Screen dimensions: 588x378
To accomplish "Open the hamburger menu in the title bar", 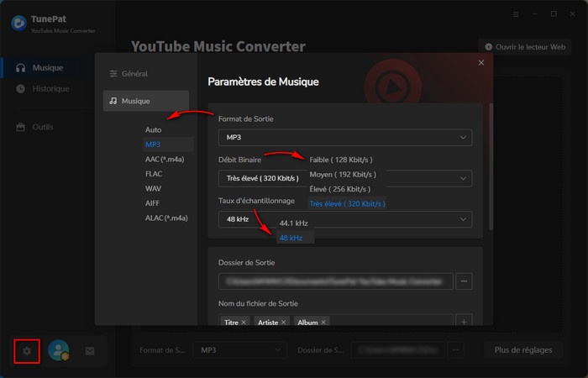I will 516,14.
